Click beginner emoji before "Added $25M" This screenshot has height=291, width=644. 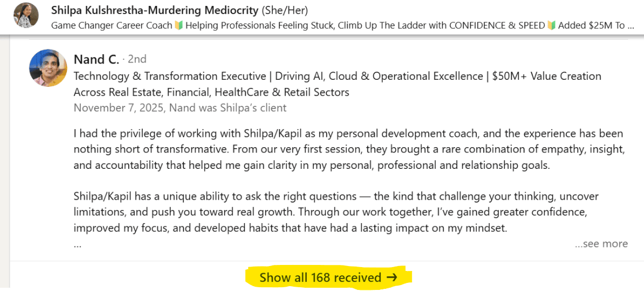point(552,25)
